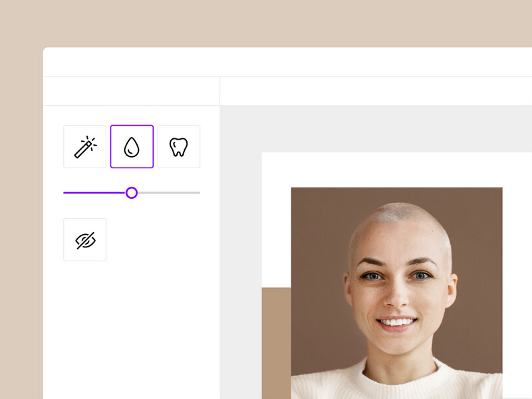Toggle the before/after visibility control

pyautogui.click(x=84, y=239)
